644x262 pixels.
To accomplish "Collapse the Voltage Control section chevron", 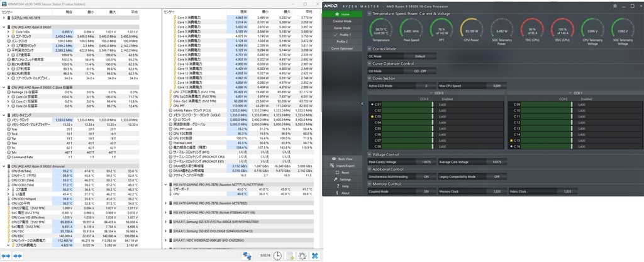I will click(x=370, y=154).
